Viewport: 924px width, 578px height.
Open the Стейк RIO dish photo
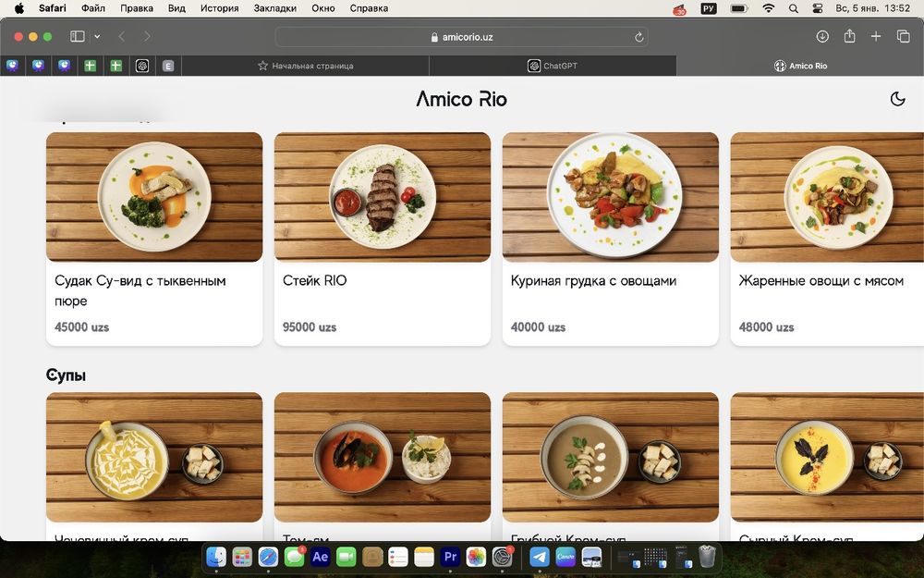pos(383,197)
